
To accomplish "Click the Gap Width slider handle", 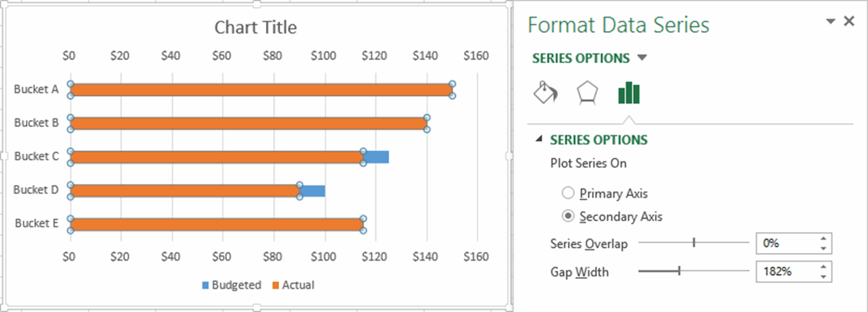I will coord(680,271).
